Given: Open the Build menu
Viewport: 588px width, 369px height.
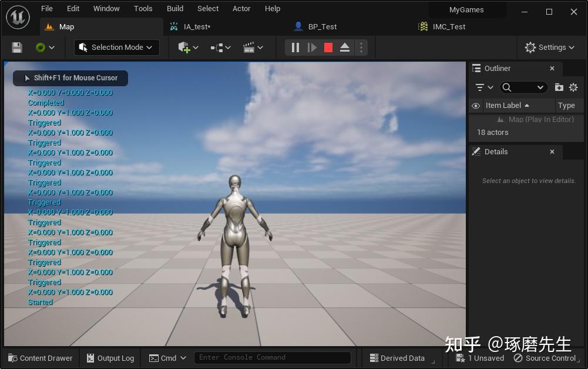Looking at the screenshot, I should [174, 8].
